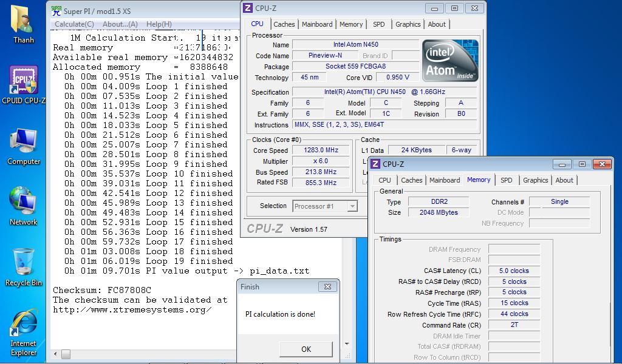The height and width of the screenshot is (364, 622).
Task: Click the Package field Socket 559 FCBGA8
Action: (355, 67)
